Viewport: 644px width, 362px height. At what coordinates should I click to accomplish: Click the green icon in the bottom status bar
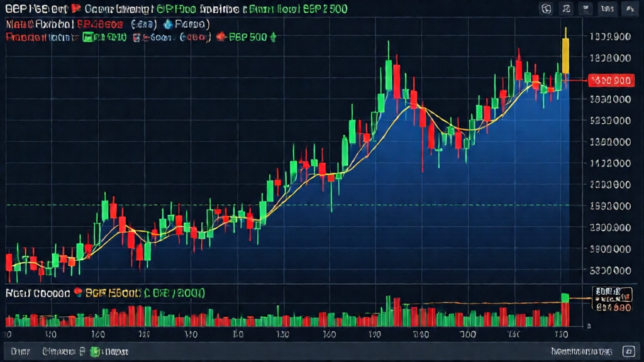tap(95, 352)
